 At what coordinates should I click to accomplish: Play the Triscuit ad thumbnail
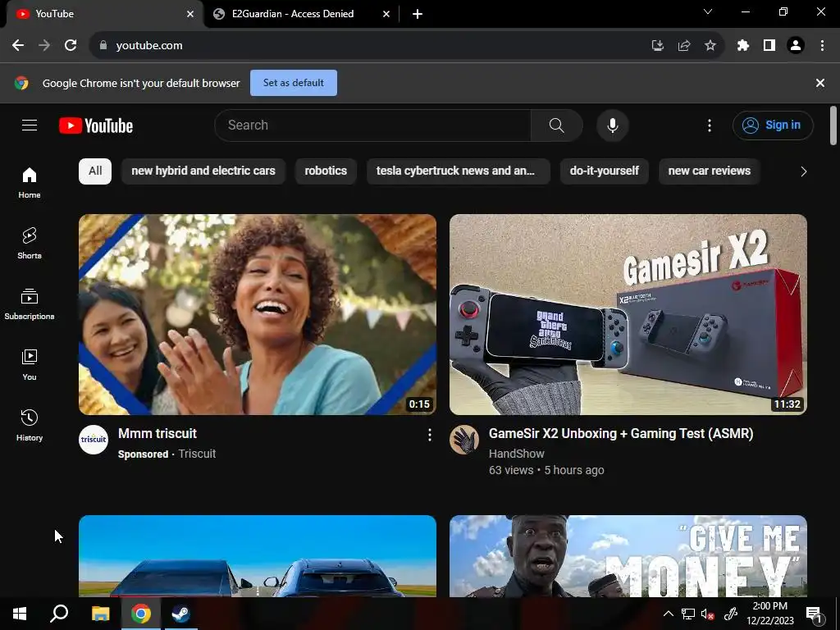click(258, 314)
